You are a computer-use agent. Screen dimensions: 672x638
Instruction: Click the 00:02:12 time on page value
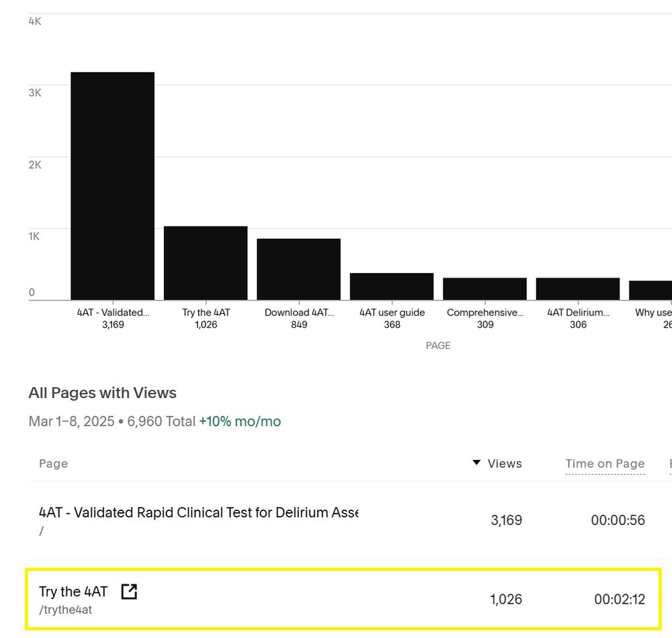620,599
